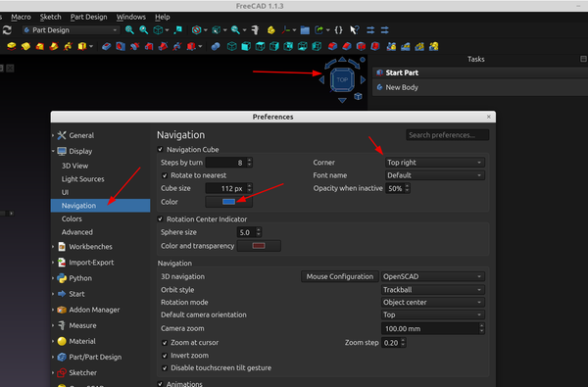
Task: Select 3D View preferences page
Action: [x=75, y=166]
